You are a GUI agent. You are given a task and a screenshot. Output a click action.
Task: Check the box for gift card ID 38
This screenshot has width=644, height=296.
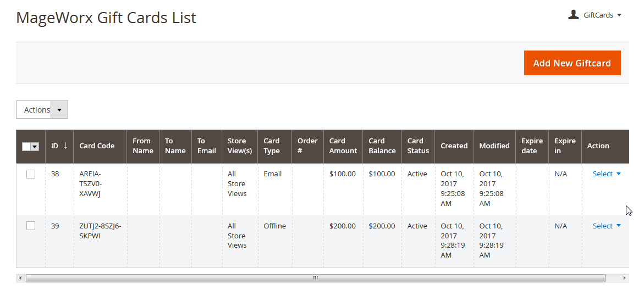pyautogui.click(x=31, y=174)
